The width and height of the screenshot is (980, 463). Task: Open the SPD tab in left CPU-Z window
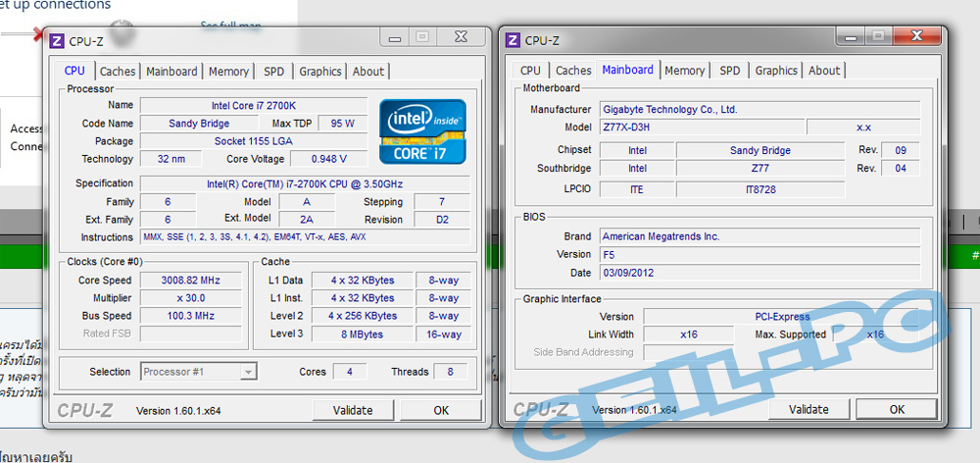[x=273, y=72]
